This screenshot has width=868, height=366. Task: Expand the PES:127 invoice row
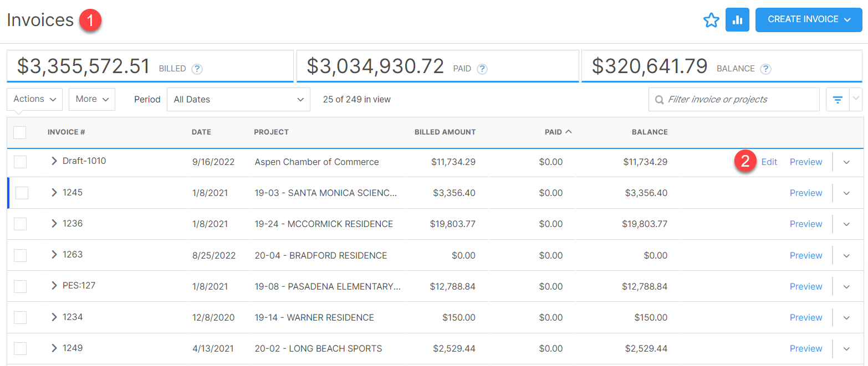pos(54,286)
